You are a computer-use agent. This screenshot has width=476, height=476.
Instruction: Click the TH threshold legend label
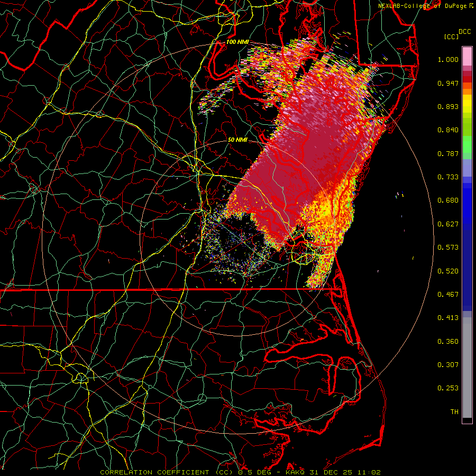(x=454, y=412)
